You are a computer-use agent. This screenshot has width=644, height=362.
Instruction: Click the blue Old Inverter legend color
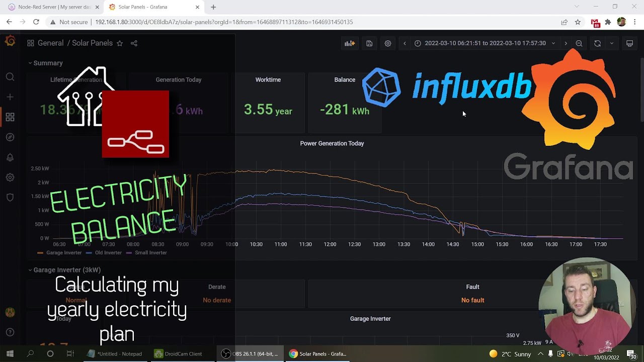(x=89, y=253)
